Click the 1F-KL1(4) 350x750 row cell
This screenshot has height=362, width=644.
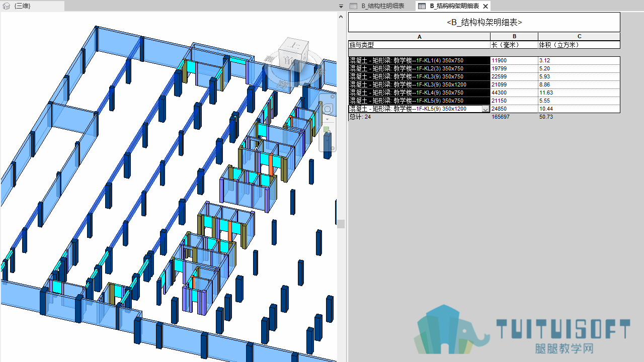[419, 60]
